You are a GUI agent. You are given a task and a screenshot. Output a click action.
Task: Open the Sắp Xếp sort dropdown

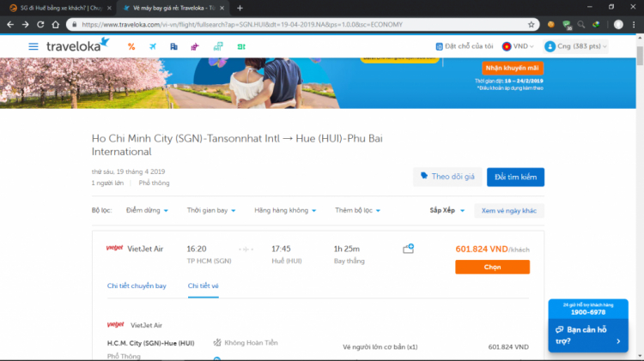click(447, 210)
